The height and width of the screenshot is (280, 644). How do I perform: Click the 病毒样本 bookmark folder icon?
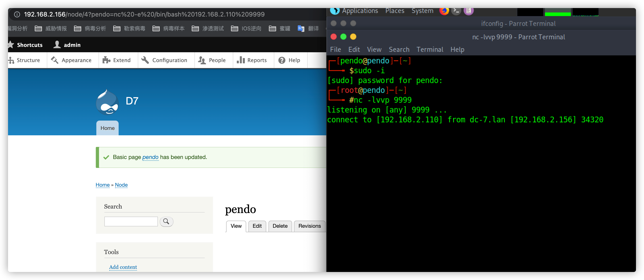pos(156,29)
